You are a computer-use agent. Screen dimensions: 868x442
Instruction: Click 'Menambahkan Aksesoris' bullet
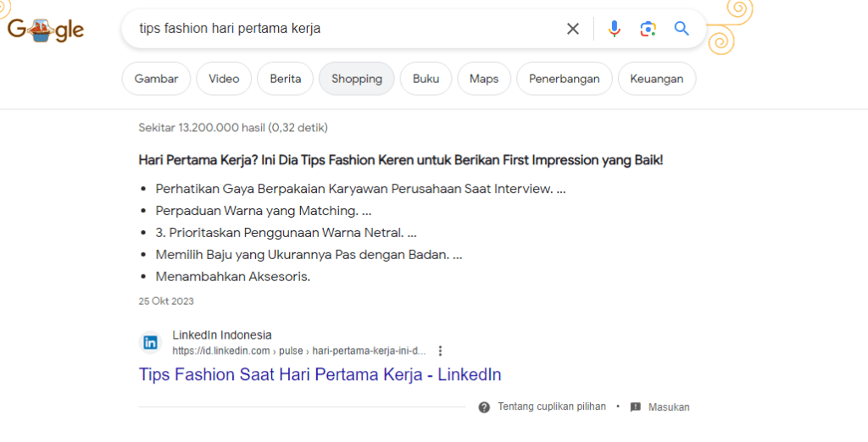click(233, 277)
